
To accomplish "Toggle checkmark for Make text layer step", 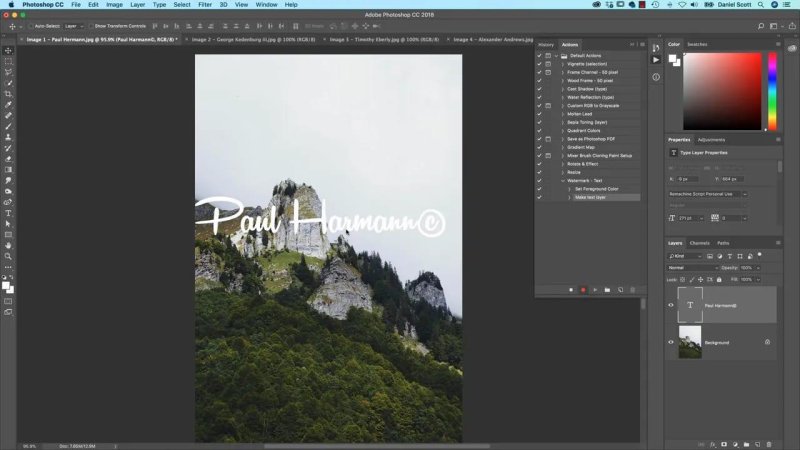I will pyautogui.click(x=539, y=197).
